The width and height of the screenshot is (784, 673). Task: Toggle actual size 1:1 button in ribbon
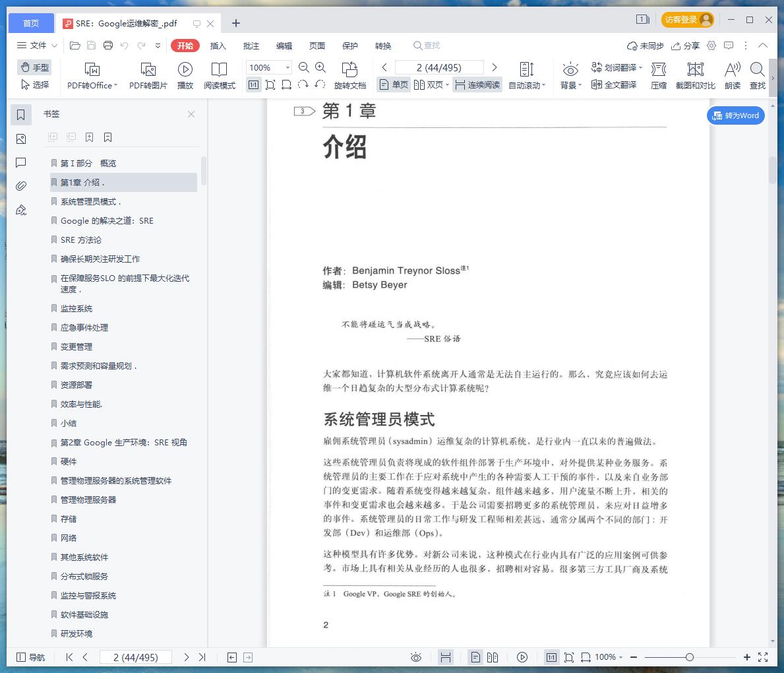[x=253, y=84]
